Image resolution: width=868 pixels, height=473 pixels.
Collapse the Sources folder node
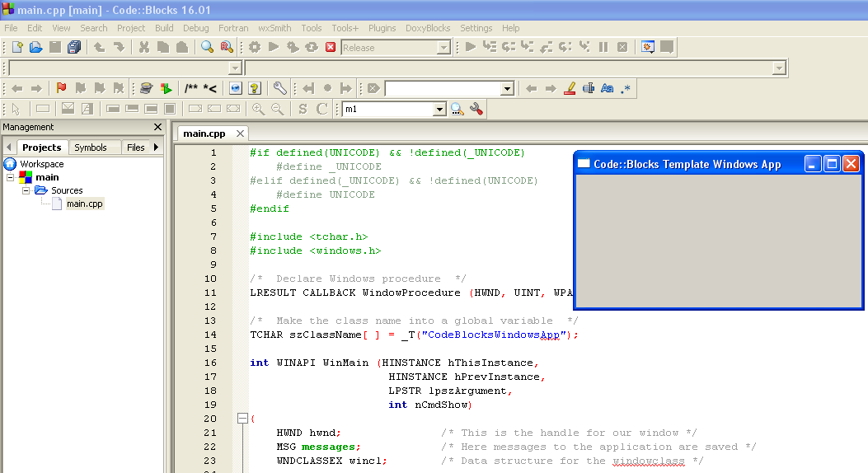pos(26,191)
